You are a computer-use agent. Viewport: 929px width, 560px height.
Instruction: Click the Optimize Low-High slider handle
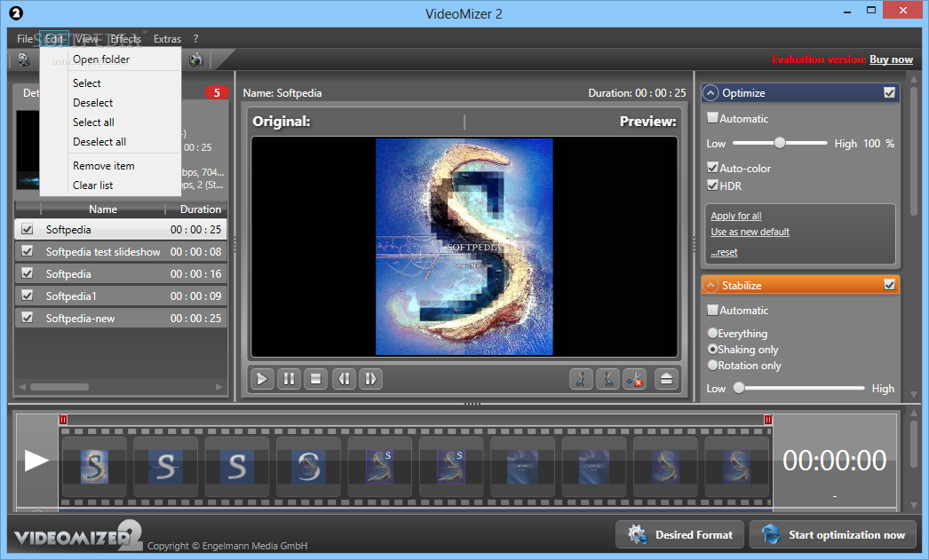click(780, 143)
